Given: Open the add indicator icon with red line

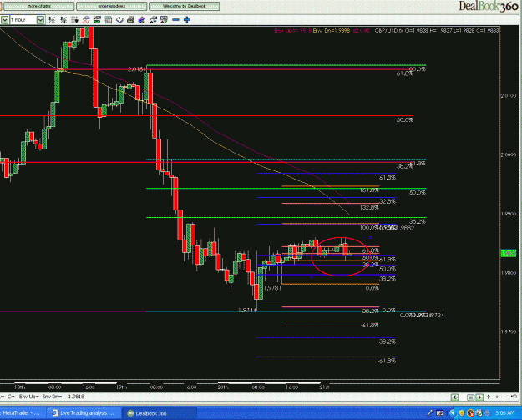Looking at the screenshot, I should click(86, 20).
